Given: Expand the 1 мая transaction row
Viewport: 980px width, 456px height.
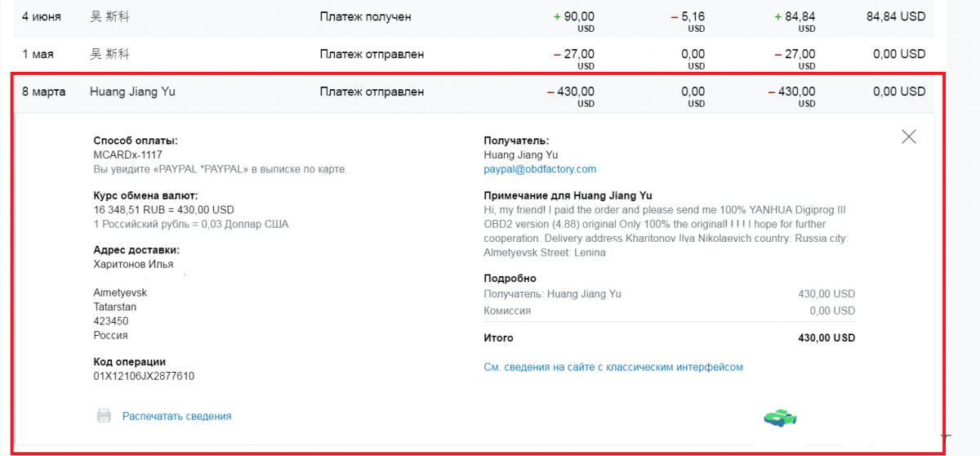Looking at the screenshot, I should pos(474,55).
